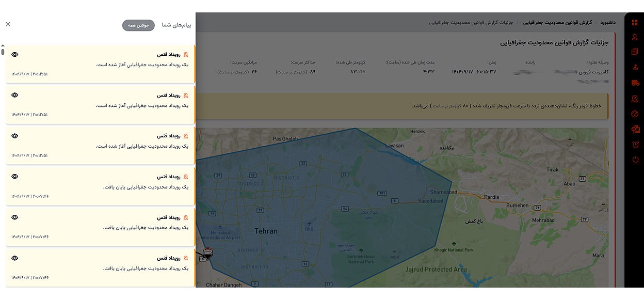
Task: Click the vehicle marker on the map
Action: tap(207, 253)
